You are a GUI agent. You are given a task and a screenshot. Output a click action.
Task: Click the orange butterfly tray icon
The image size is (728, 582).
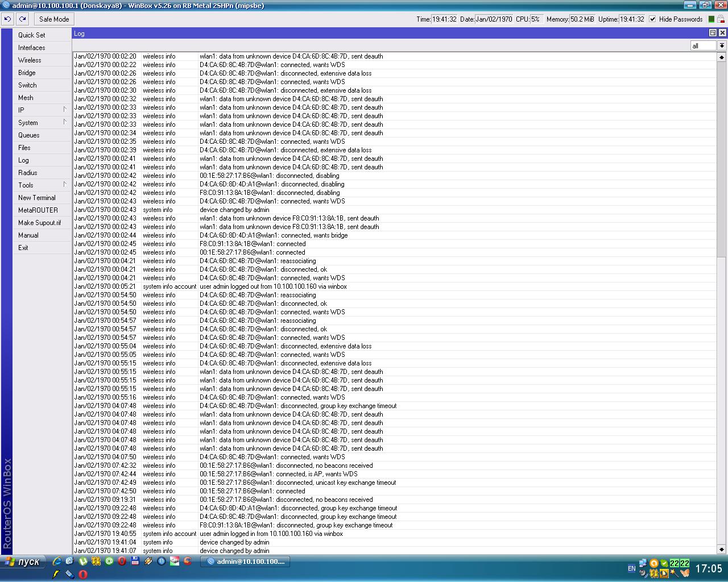click(x=685, y=573)
